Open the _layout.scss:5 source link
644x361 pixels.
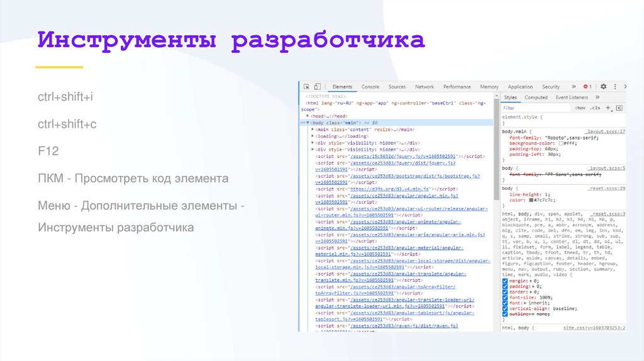(607, 169)
